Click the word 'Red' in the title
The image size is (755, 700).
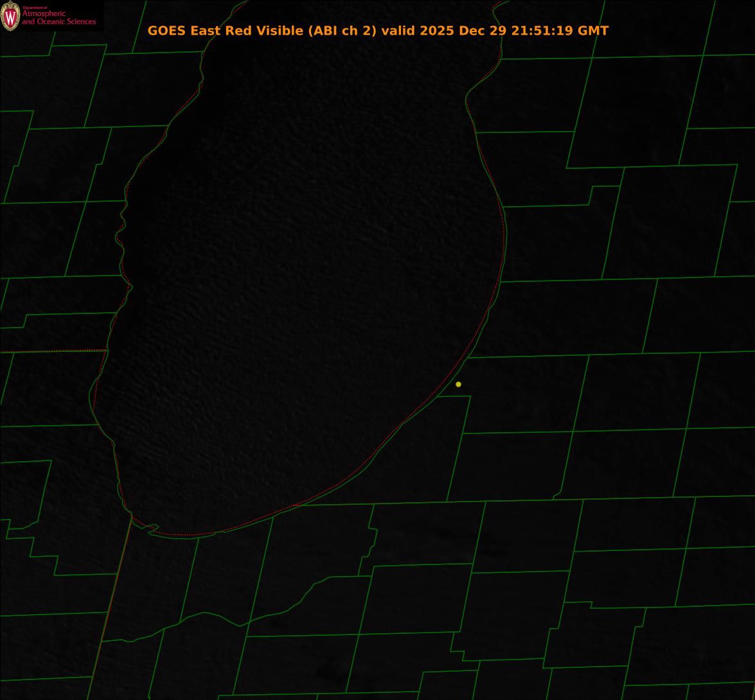point(237,31)
